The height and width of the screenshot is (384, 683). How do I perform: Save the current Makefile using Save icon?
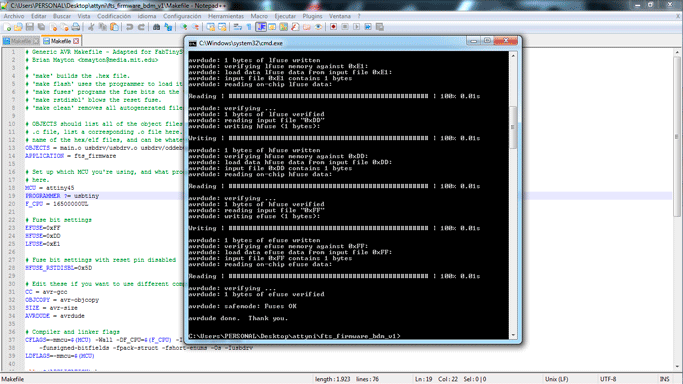pyautogui.click(x=30, y=27)
